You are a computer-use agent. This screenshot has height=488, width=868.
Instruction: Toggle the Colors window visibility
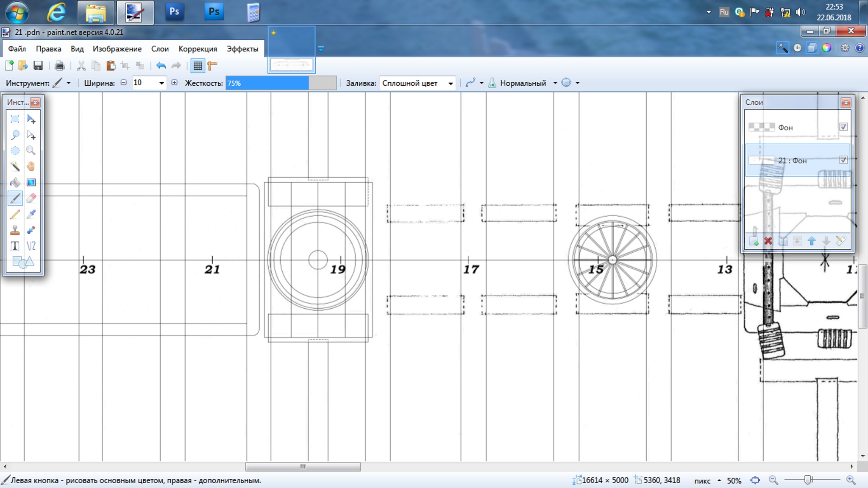point(826,48)
